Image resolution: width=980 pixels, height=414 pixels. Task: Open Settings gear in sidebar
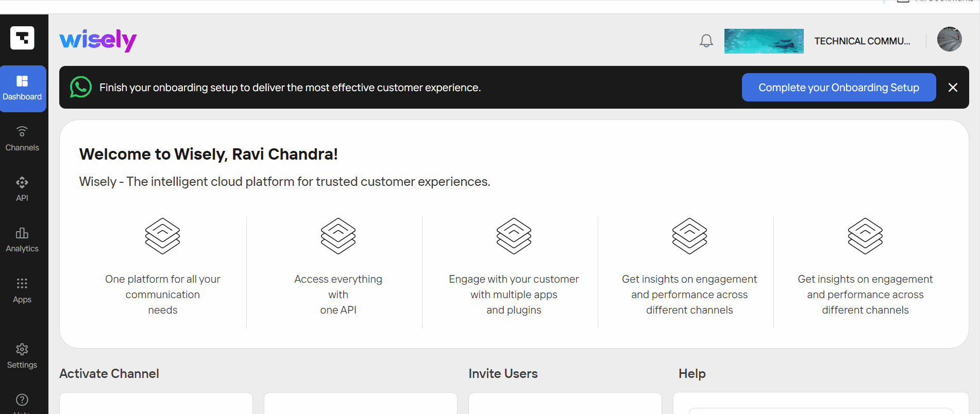pyautogui.click(x=22, y=356)
